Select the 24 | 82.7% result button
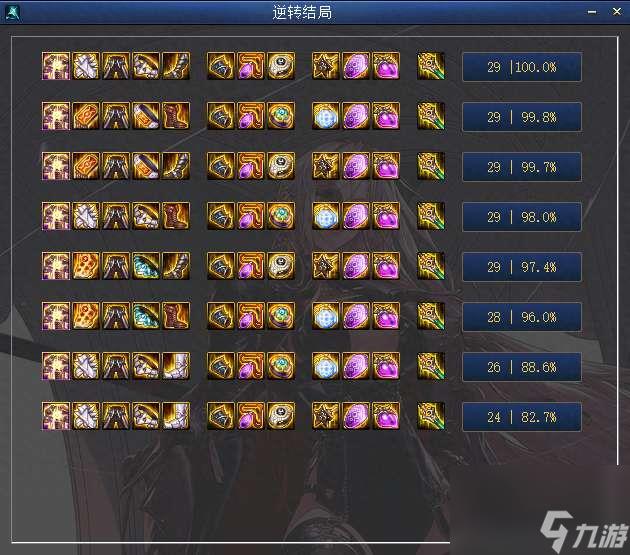The image size is (630, 555). (x=522, y=417)
